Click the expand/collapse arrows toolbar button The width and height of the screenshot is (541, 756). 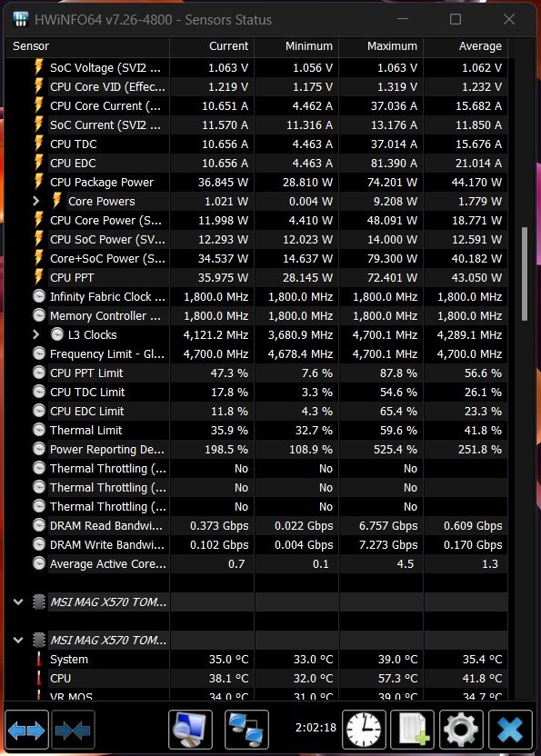point(26,731)
